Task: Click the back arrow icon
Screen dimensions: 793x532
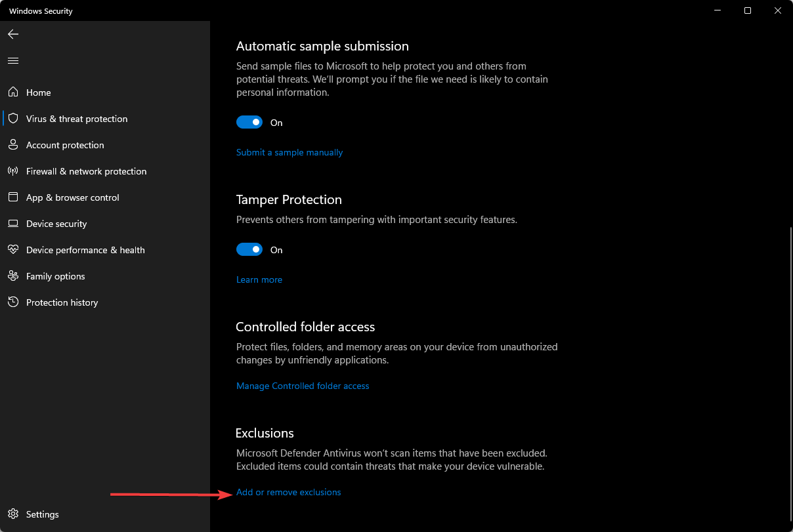Action: (x=13, y=34)
